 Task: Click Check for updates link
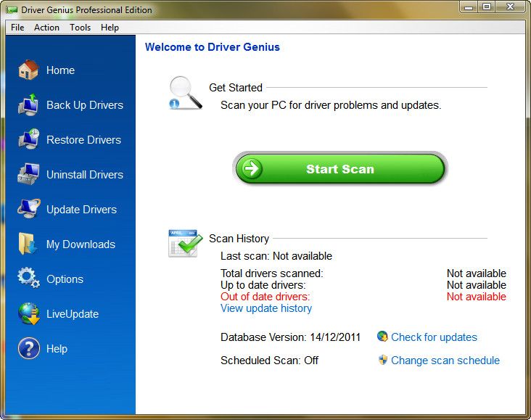[x=434, y=337]
